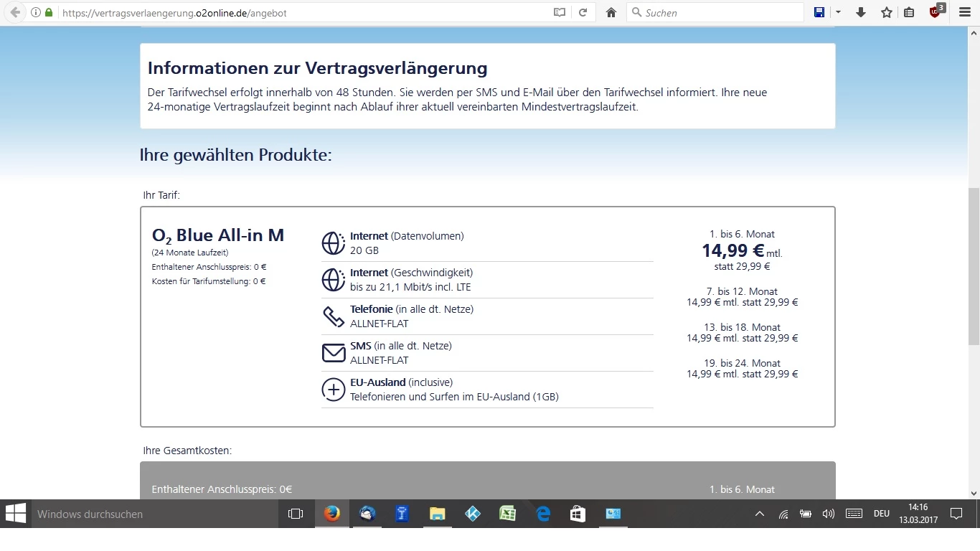
Task: Click the '19. bis 24. Monat' price label
Action: [x=742, y=363]
